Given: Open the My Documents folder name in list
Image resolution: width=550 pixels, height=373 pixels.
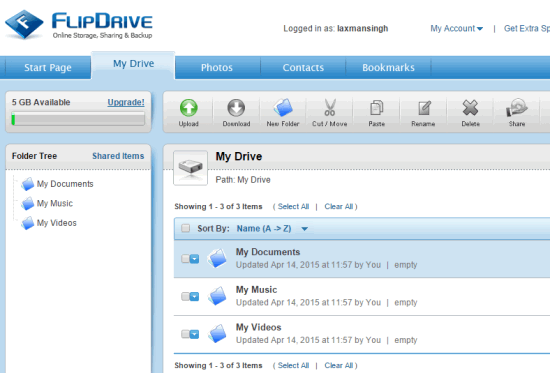Looking at the screenshot, I should [x=268, y=252].
